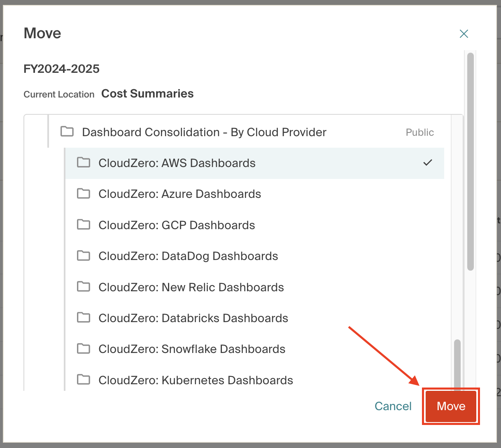The width and height of the screenshot is (501, 448).
Task: Select CloudZero: Snowflake Dashboards folder
Action: [x=254, y=349]
